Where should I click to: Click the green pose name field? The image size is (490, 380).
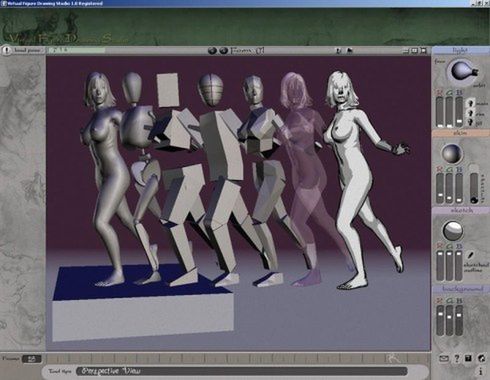pyautogui.click(x=76, y=50)
